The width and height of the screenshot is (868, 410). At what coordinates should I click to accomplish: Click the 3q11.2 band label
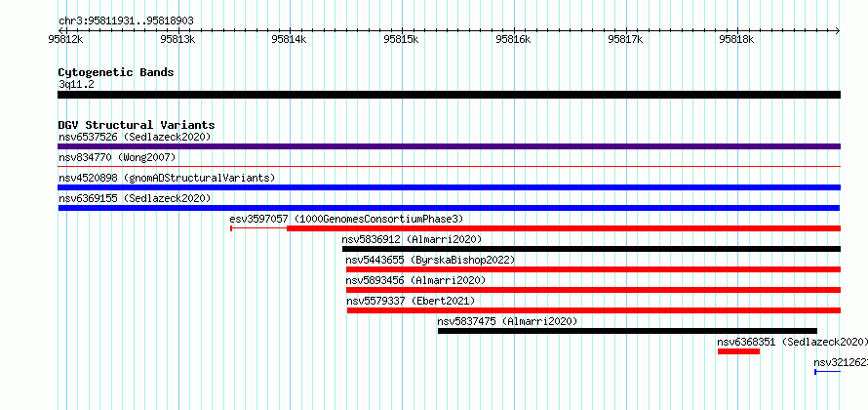click(75, 85)
